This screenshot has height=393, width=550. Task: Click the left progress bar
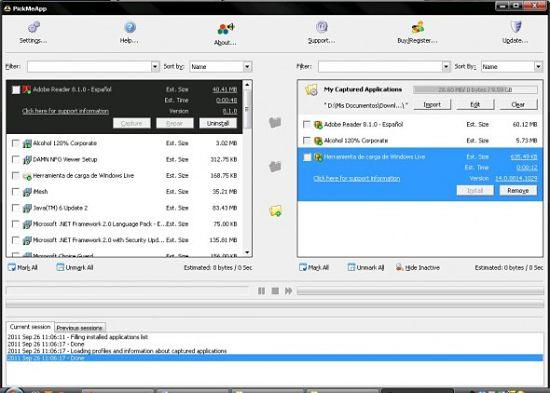click(127, 291)
